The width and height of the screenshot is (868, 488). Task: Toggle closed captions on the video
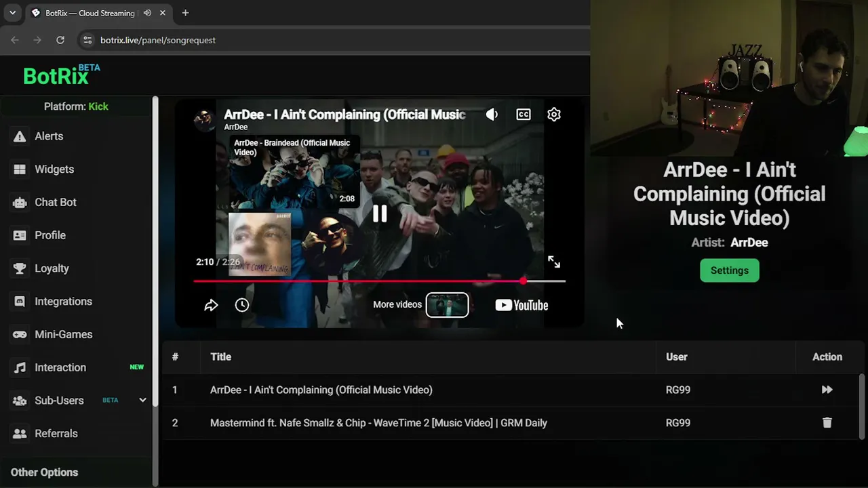[524, 115]
